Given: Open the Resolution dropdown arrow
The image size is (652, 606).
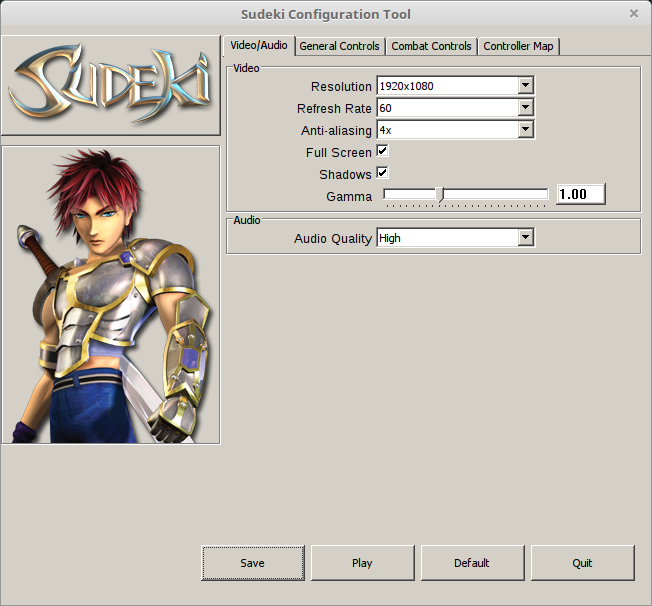Looking at the screenshot, I should 526,85.
